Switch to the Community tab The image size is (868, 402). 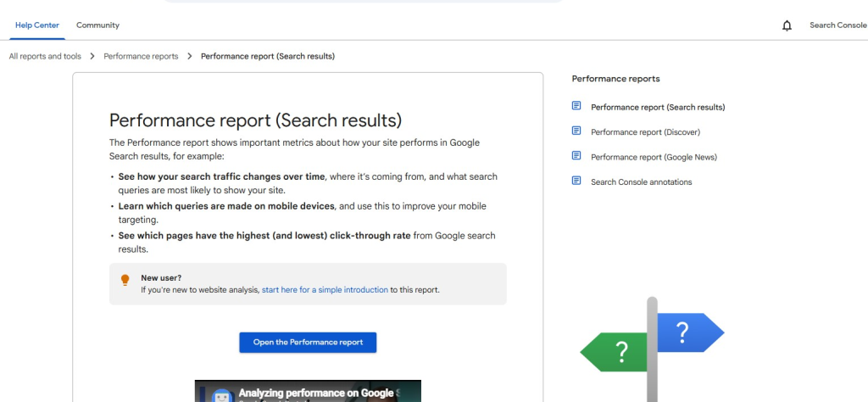[98, 25]
